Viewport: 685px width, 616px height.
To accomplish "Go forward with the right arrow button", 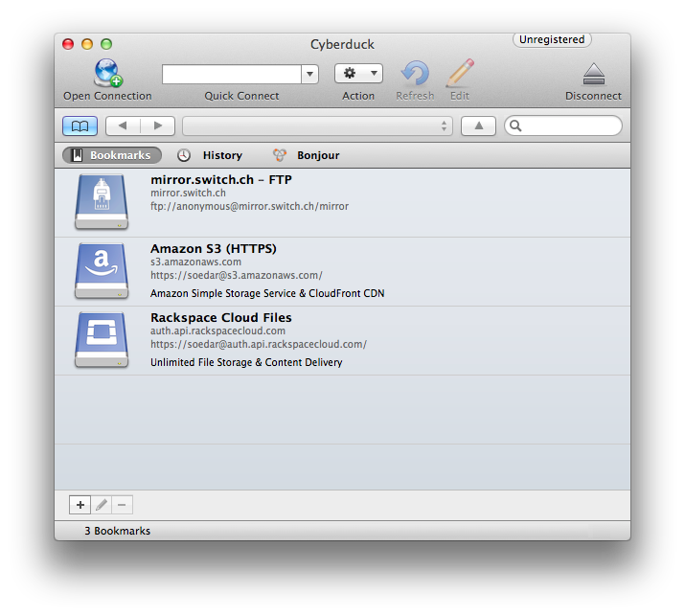I will [158, 126].
